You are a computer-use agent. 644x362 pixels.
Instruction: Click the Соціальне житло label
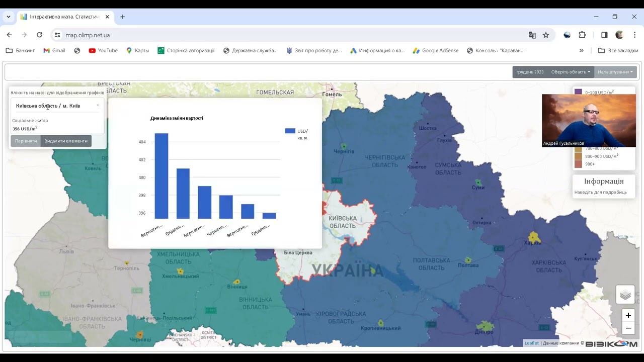[30, 120]
